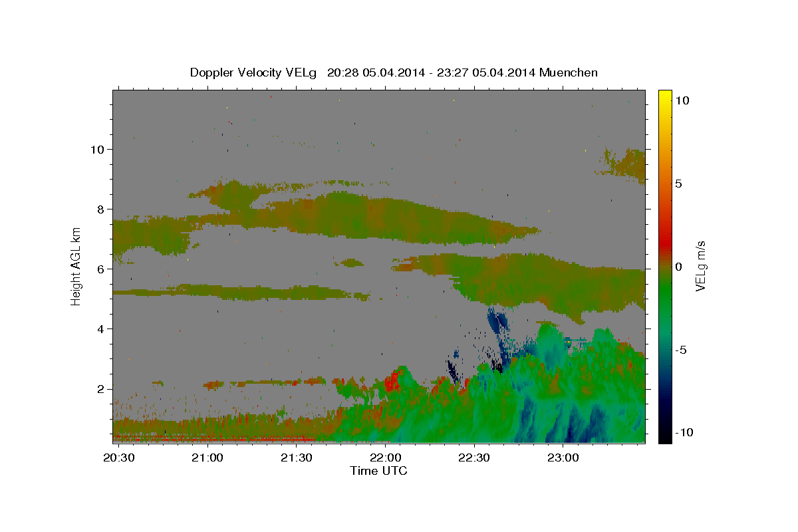Click the colorbar label 'VELg m/s'
Viewport: 798px width, 532px height.
tap(701, 266)
